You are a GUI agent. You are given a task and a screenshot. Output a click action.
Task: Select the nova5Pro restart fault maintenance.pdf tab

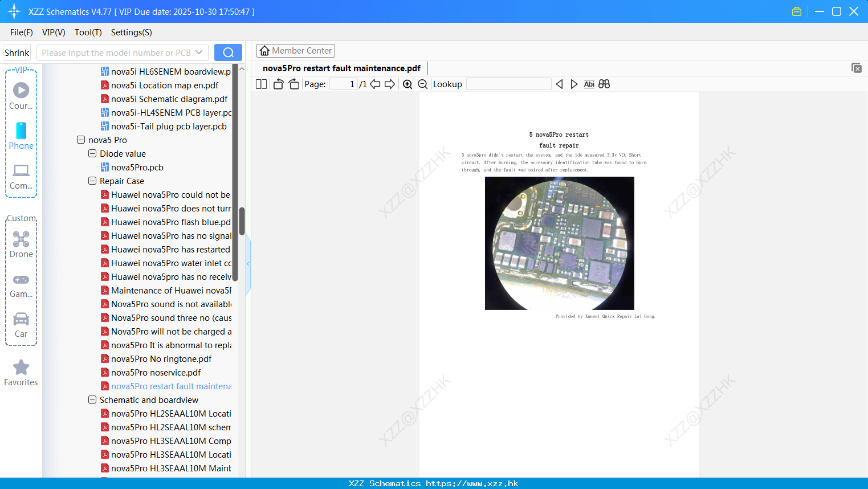[x=341, y=68]
